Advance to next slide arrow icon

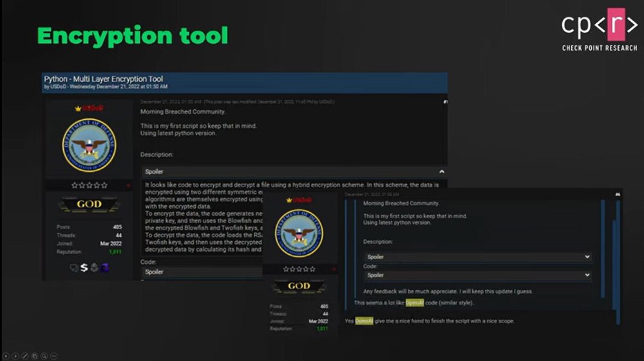point(15,356)
